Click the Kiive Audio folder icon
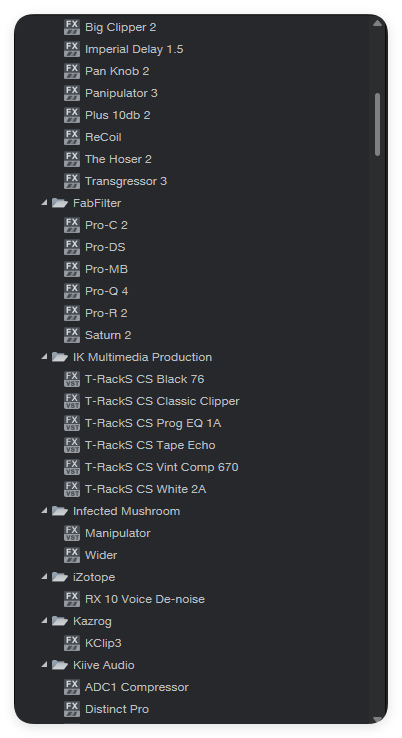Screen dimensions: 402x738 click(x=60, y=665)
